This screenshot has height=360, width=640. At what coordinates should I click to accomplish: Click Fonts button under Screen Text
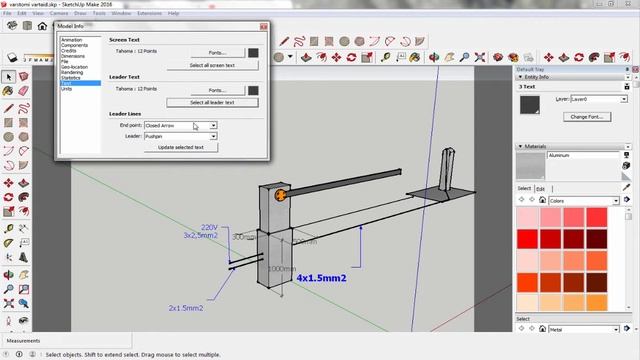click(x=218, y=53)
